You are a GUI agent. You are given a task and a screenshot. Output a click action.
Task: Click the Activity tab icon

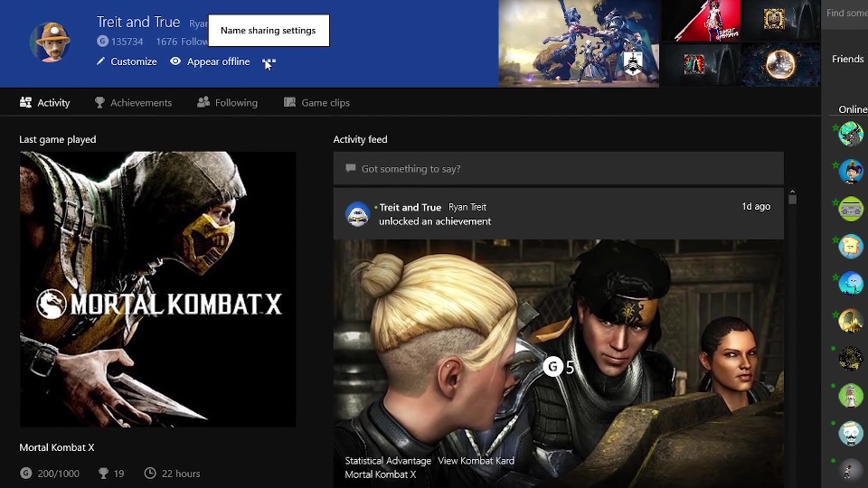(x=25, y=102)
